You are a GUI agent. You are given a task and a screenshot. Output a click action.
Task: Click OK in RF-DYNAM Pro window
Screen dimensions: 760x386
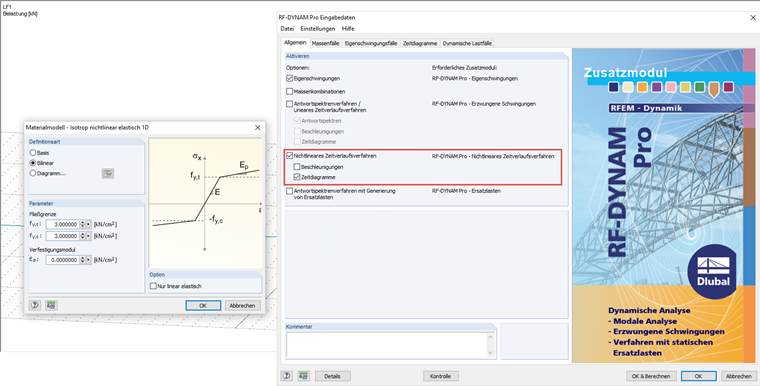coord(698,376)
